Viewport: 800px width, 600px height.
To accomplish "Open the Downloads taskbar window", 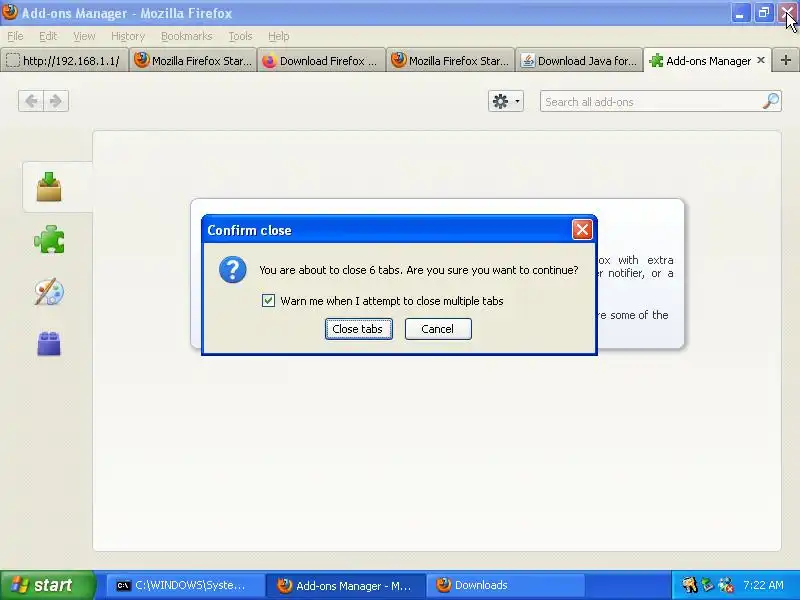I will click(x=505, y=585).
